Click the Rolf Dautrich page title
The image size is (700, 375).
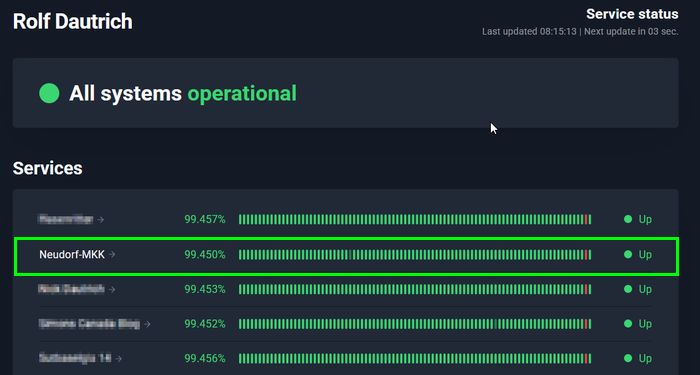pyautogui.click(x=73, y=21)
